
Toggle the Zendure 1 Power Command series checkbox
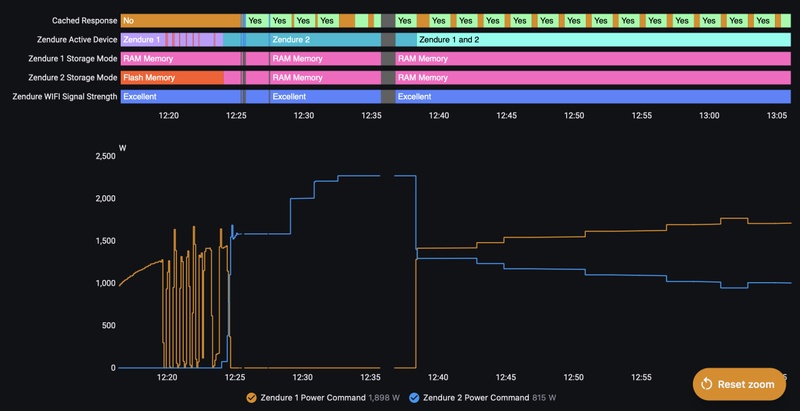252,398
